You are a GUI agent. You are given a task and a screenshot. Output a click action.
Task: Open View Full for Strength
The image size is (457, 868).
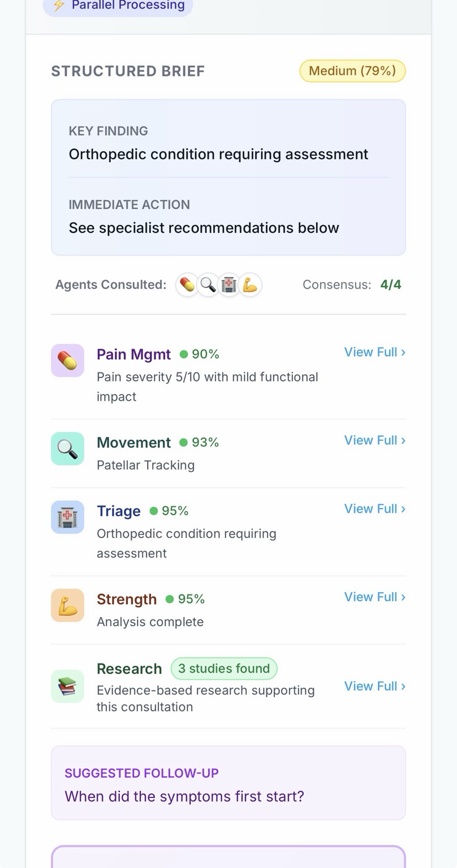[x=374, y=597]
